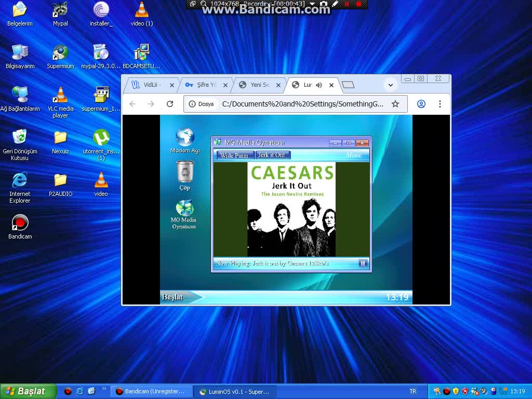Image resolution: width=532 pixels, height=399 pixels.
Task: Open the browser tab search chevron
Action: (390, 85)
